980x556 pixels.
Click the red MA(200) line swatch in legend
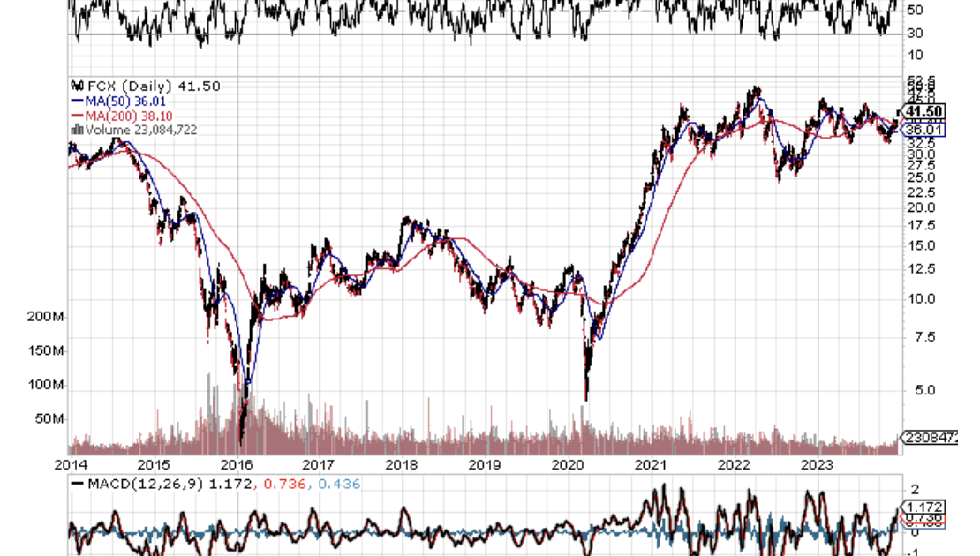pos(78,116)
